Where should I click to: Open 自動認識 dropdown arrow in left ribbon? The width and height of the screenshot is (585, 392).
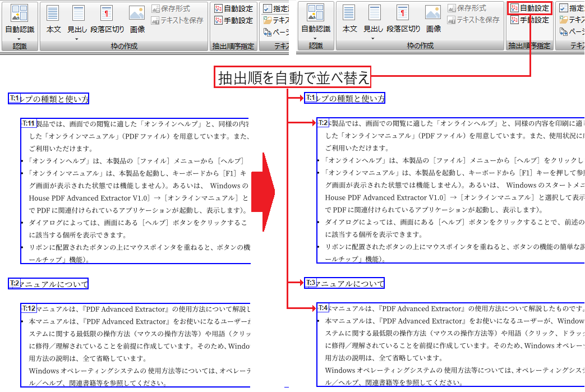tap(20, 37)
